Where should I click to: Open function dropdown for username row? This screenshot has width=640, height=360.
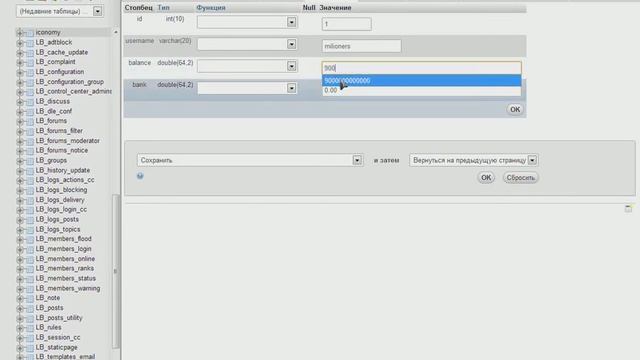pyautogui.click(x=247, y=44)
